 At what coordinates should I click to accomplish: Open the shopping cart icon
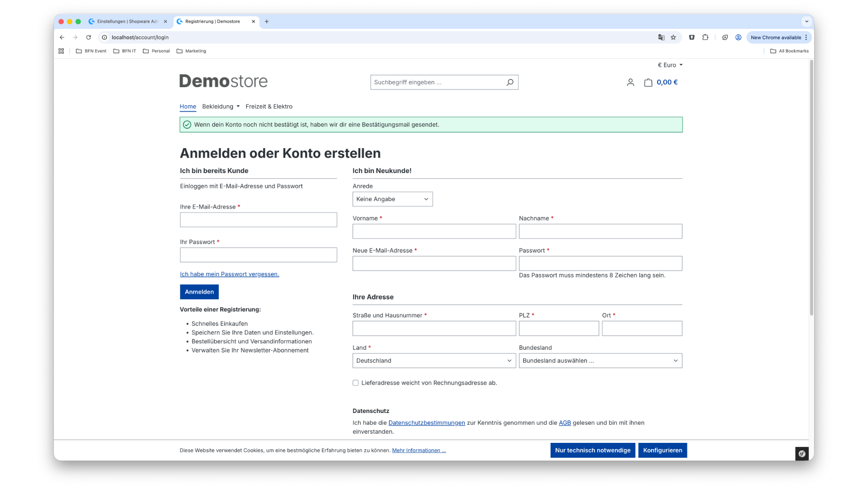(648, 82)
